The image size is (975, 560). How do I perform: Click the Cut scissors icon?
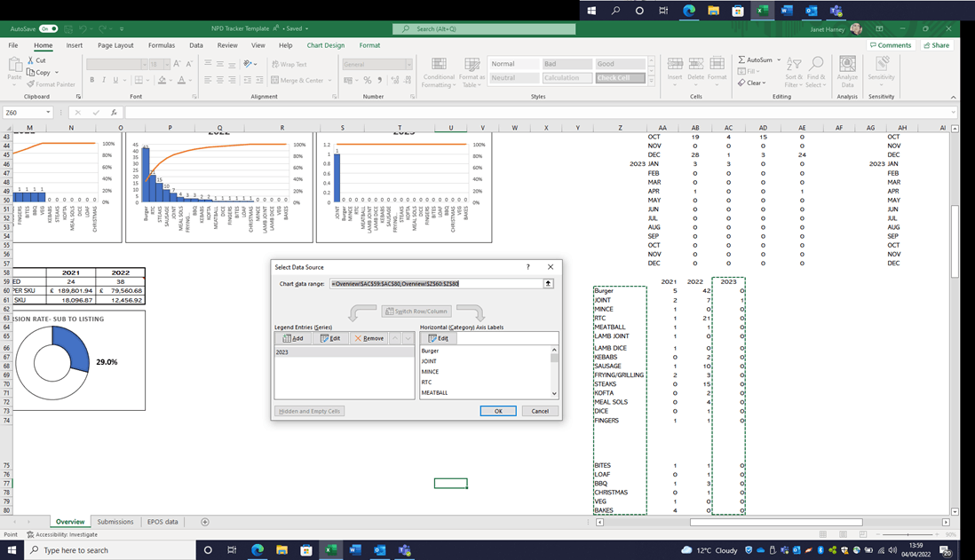point(30,60)
